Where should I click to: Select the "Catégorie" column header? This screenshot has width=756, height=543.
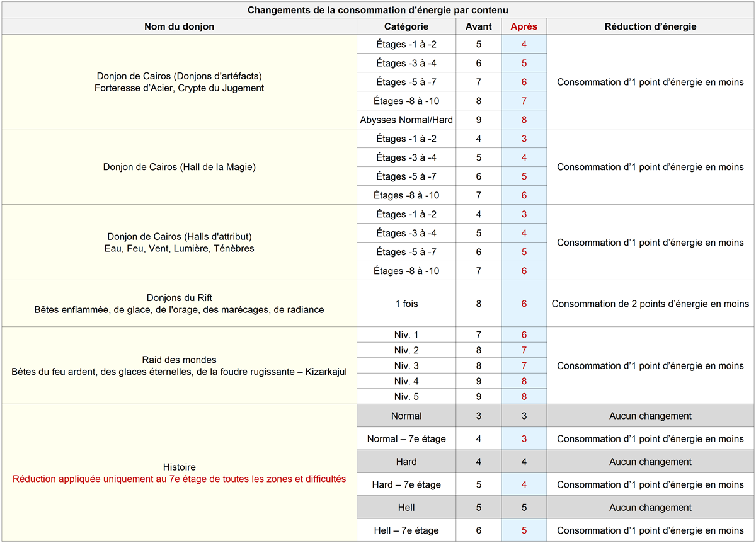tap(406, 26)
